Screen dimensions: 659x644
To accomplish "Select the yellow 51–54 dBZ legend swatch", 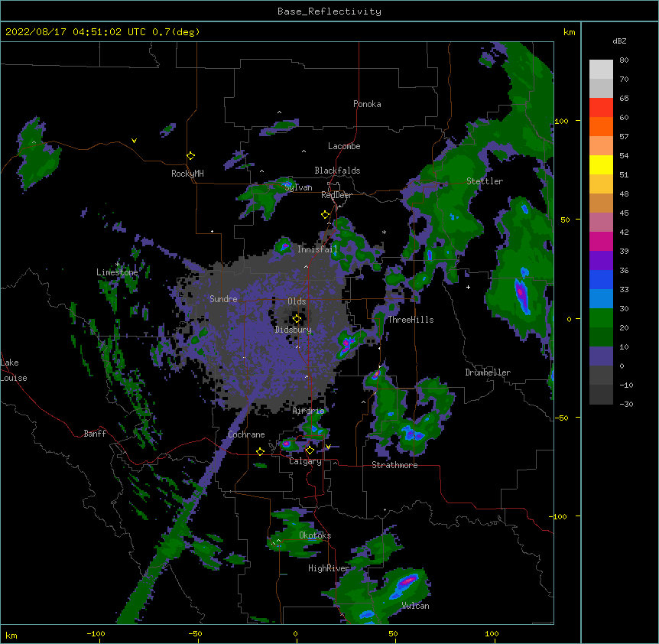I will coord(601,165).
